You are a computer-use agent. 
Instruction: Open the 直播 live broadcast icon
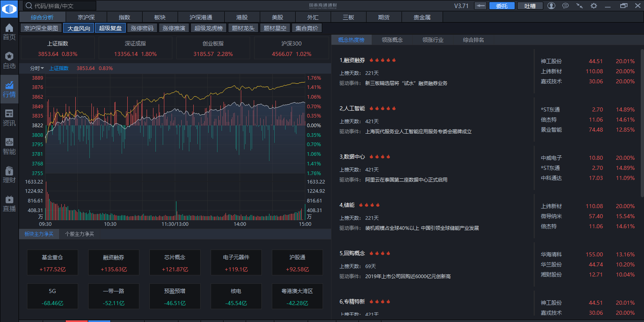9,203
